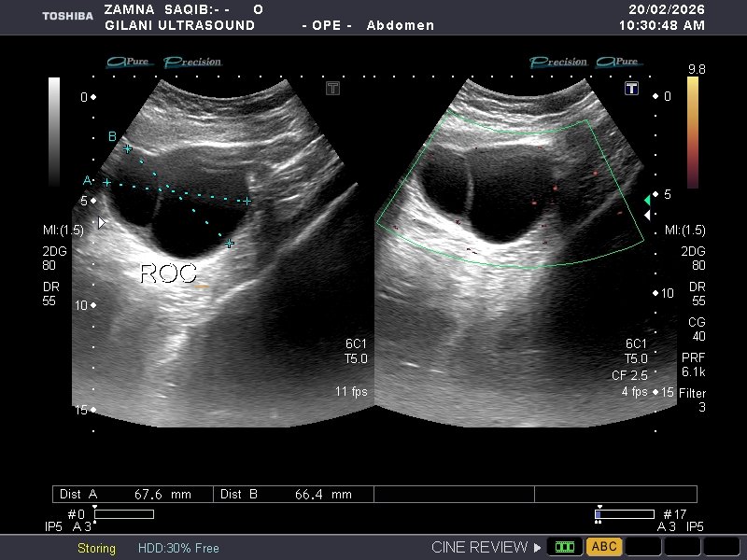Click the Toshiba logo in header
The width and height of the screenshot is (747, 560).
point(67,16)
